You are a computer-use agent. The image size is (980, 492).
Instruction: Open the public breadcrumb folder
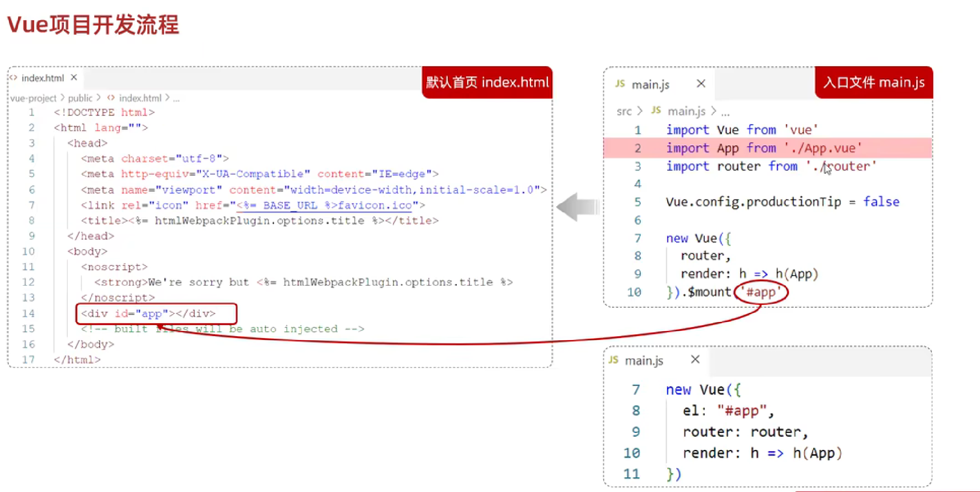[x=80, y=98]
